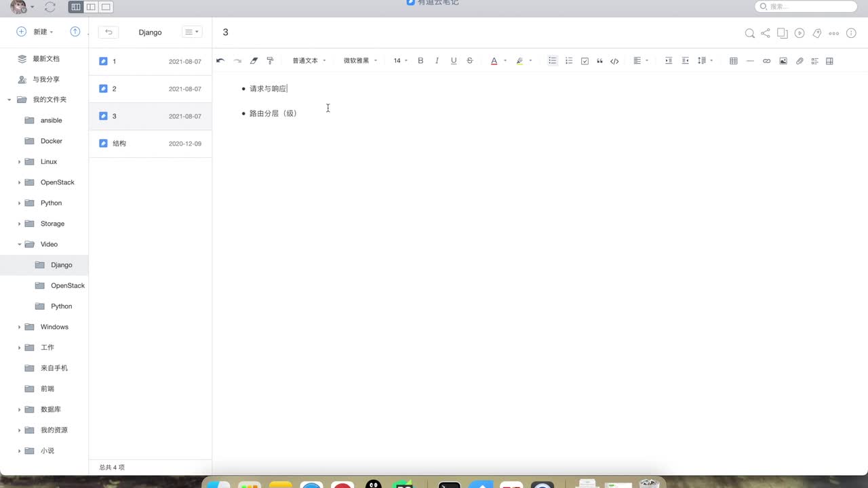Open the text alignment dropdown
Image resolution: width=868 pixels, height=488 pixels.
(641, 61)
